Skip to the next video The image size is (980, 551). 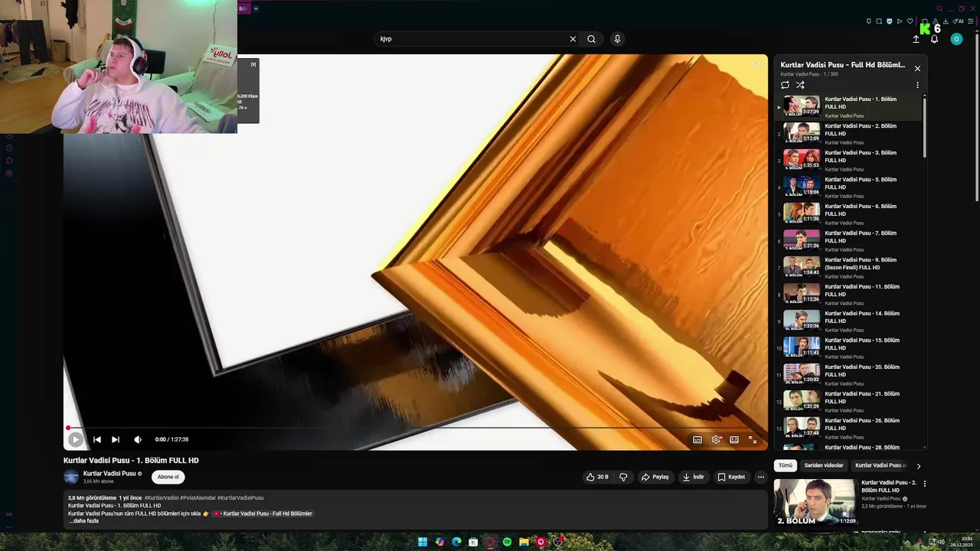[x=116, y=439]
